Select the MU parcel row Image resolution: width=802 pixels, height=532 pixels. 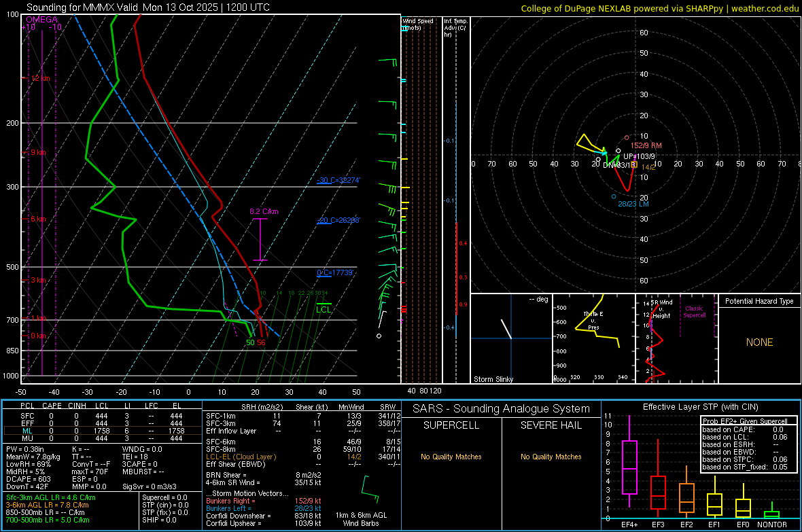click(101, 438)
